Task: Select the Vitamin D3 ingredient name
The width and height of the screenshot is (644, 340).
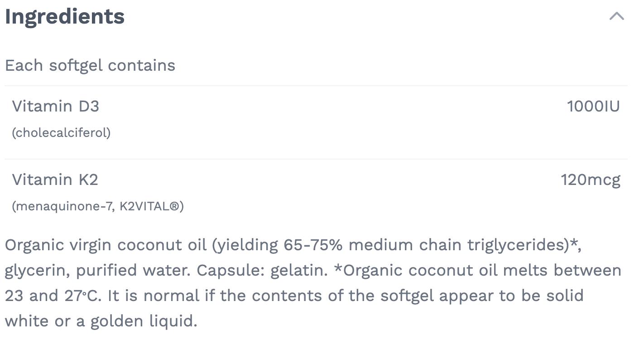Action: coord(55,106)
